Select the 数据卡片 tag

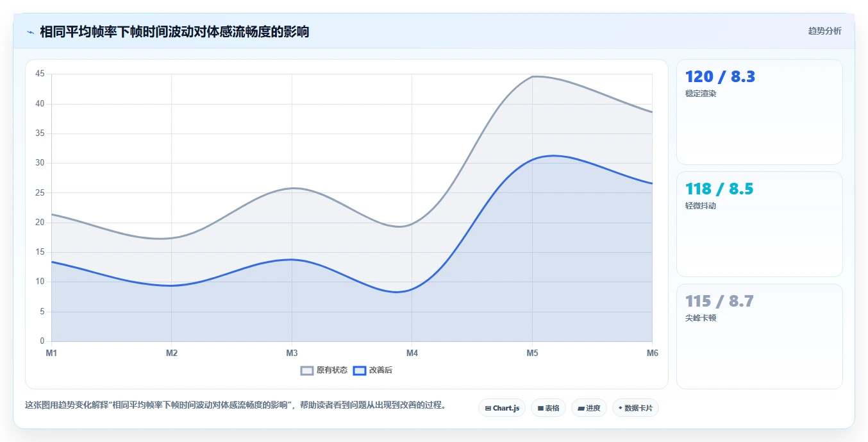coord(635,408)
